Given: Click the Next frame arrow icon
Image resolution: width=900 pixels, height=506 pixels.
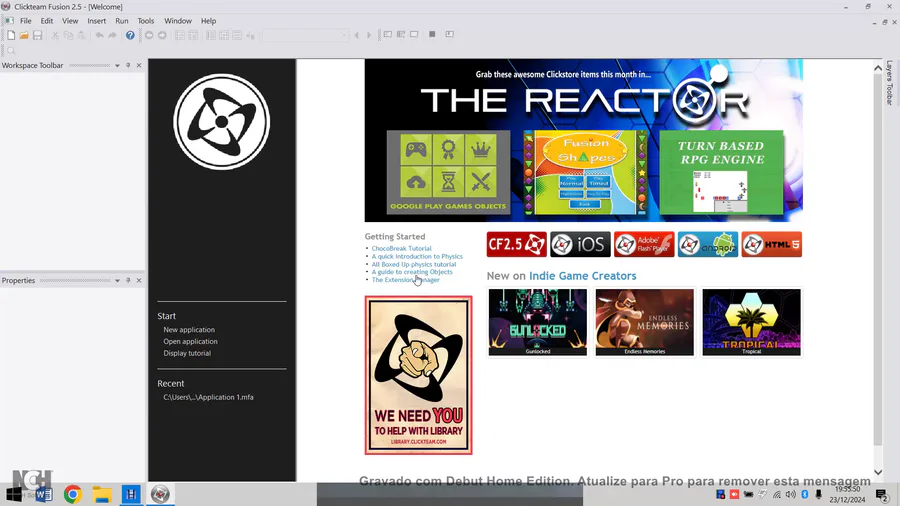Looking at the screenshot, I should tap(369, 36).
